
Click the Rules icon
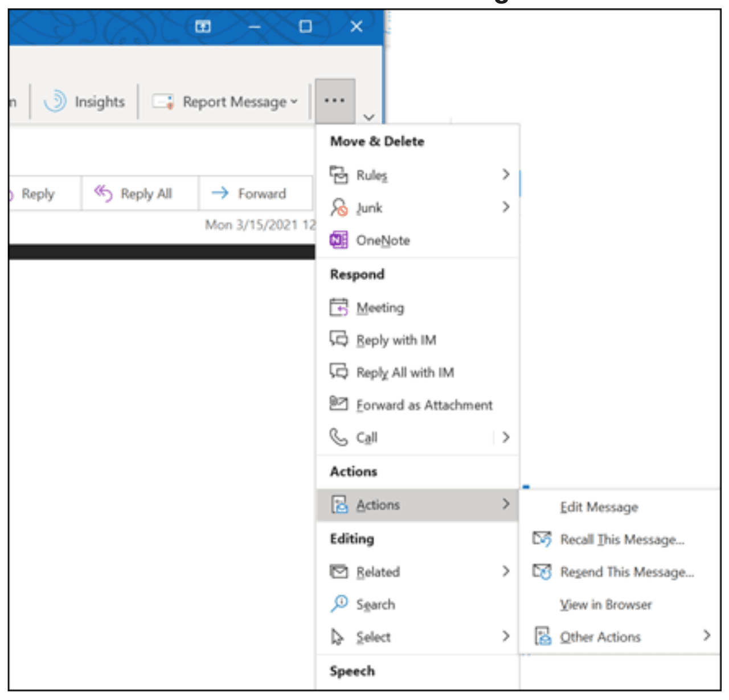[x=339, y=174]
